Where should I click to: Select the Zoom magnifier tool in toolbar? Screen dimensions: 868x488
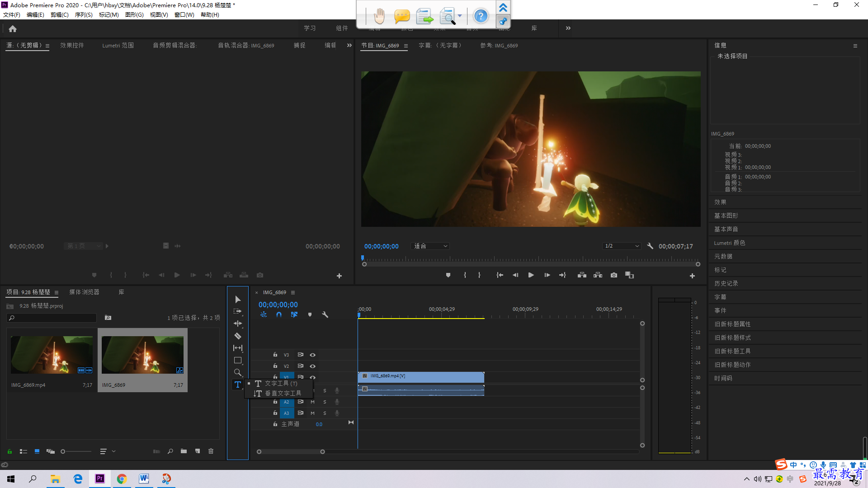[x=238, y=372]
